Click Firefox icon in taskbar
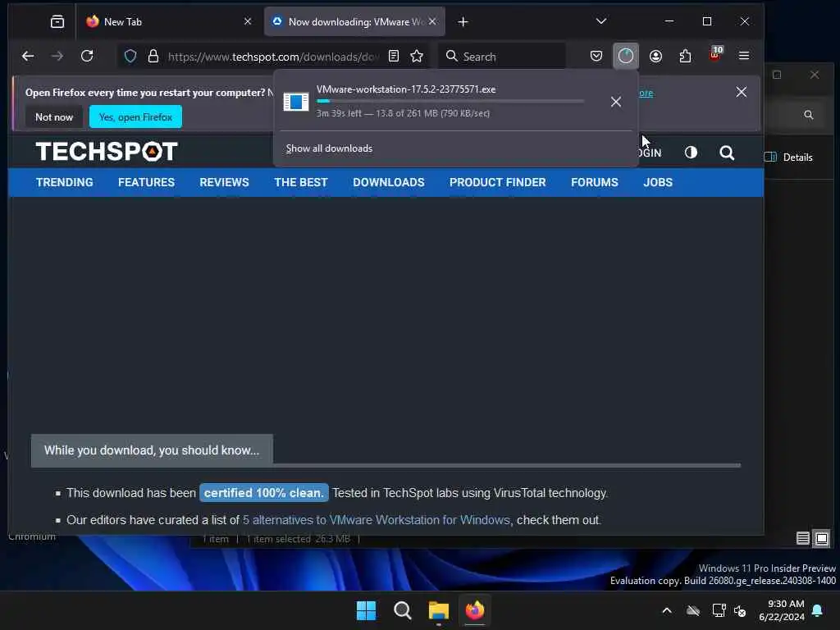 [475, 610]
